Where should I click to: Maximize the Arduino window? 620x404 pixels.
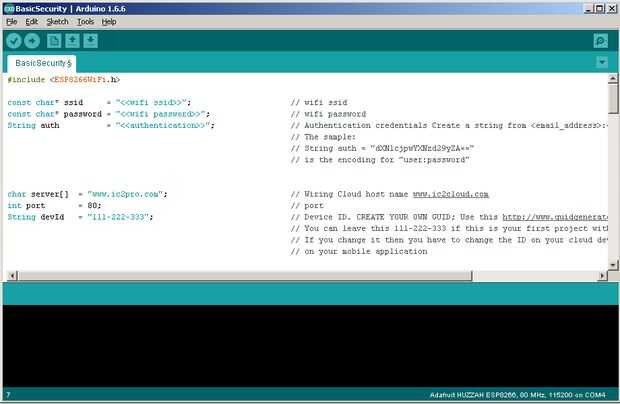click(600, 9)
